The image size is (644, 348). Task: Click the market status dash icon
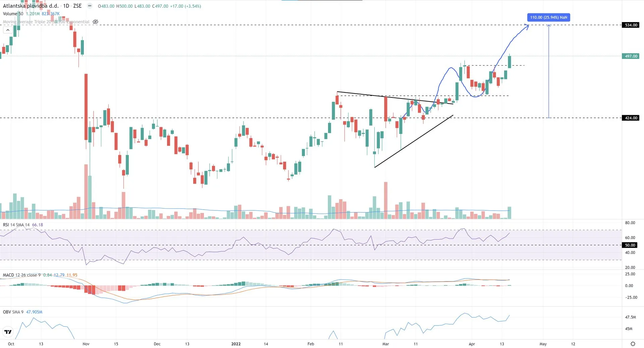(x=90, y=6)
